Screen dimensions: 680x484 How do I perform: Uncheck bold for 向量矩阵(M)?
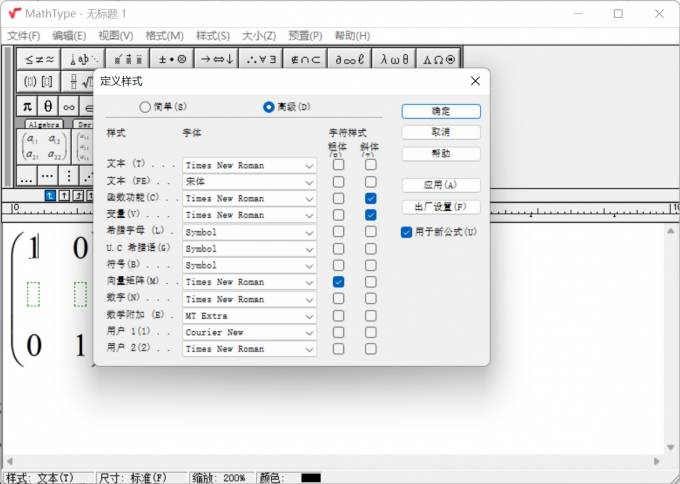[338, 282]
